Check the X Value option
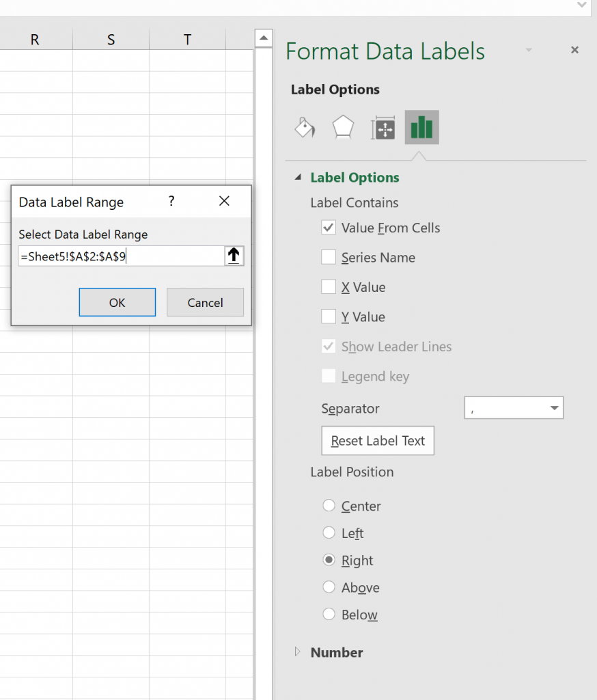The image size is (597, 700). (329, 287)
